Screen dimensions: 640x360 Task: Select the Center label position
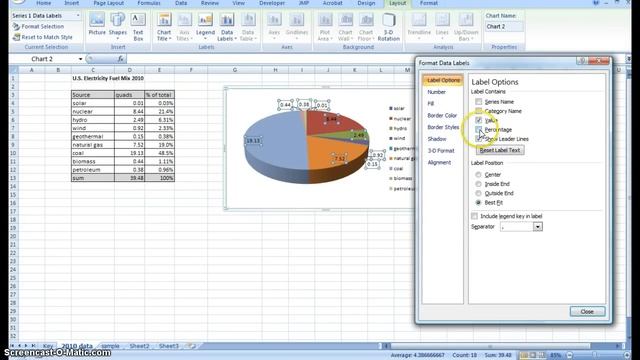[478, 175]
